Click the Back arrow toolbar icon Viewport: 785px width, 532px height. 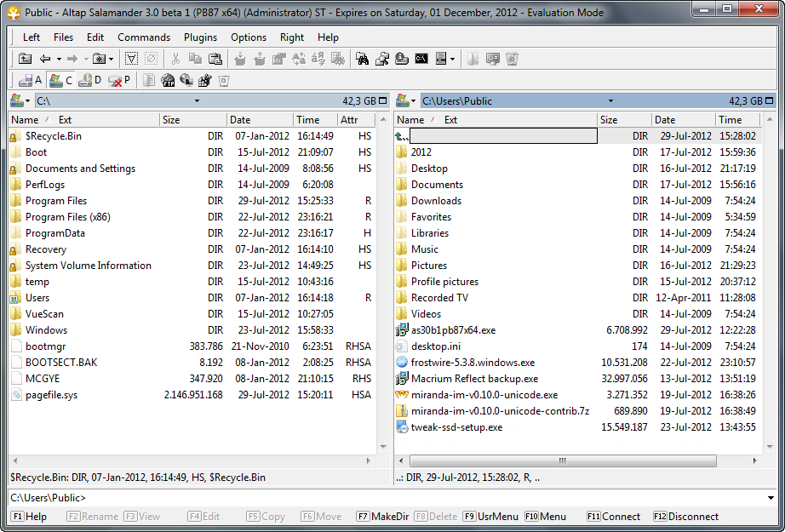pos(45,59)
